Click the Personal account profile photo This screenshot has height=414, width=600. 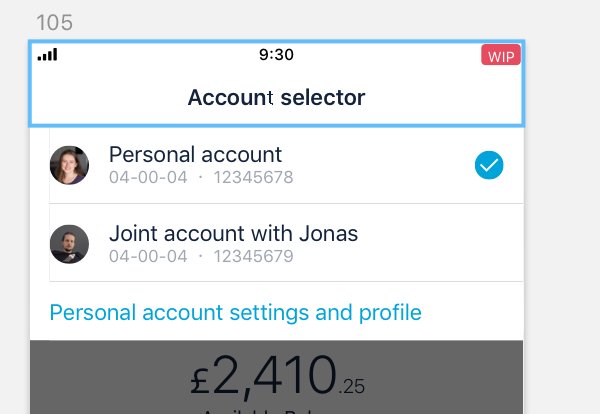69,165
